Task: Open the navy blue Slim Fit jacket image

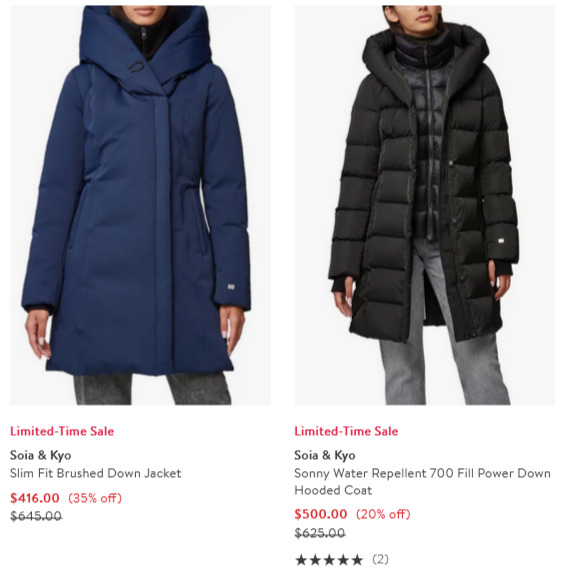Action: [140, 205]
